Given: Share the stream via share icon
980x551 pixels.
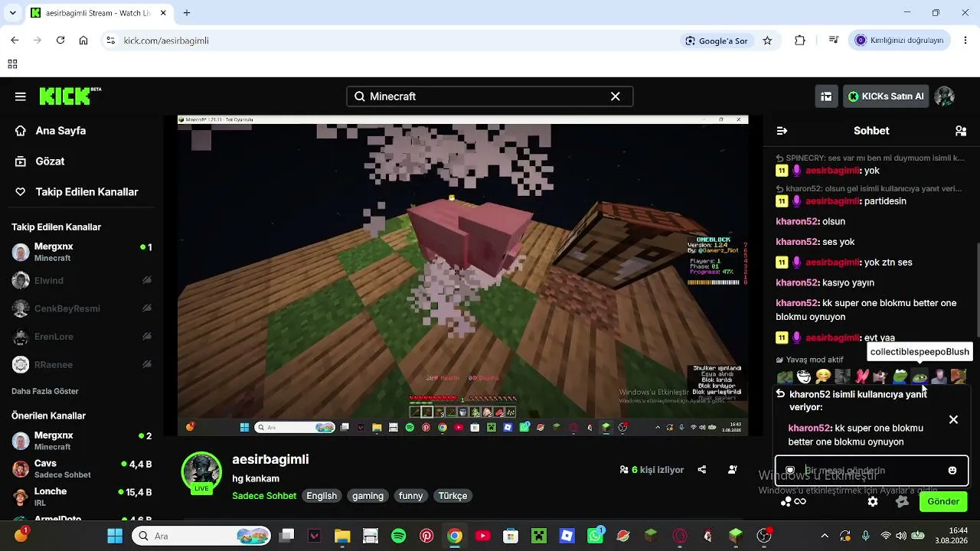Looking at the screenshot, I should 702,470.
